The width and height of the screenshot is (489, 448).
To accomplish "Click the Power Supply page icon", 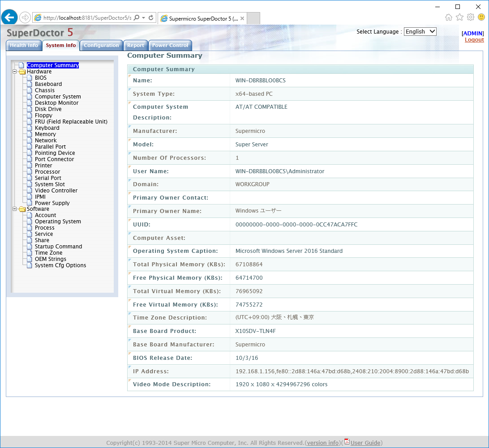I will point(29,203).
